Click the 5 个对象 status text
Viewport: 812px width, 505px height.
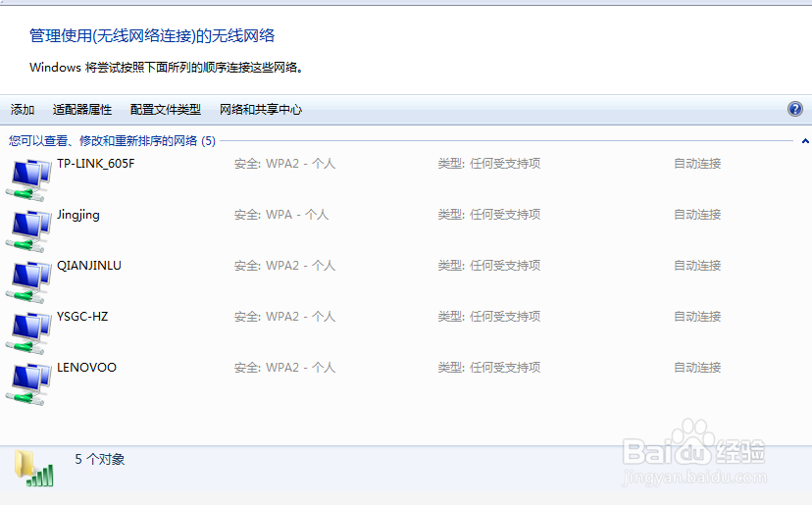coord(100,460)
